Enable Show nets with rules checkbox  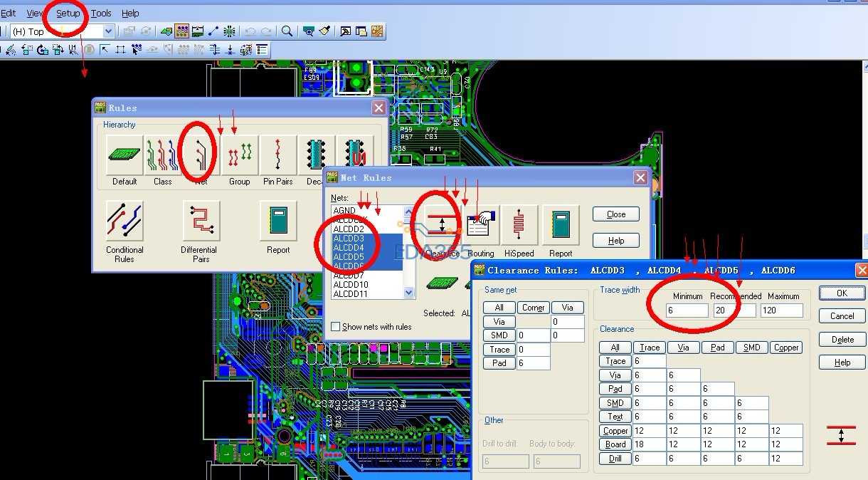click(336, 327)
